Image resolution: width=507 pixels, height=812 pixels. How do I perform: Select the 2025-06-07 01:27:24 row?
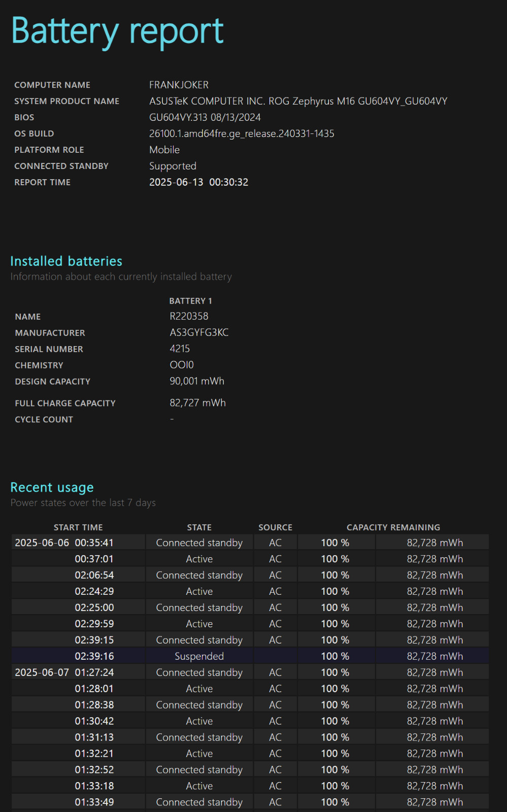point(250,672)
